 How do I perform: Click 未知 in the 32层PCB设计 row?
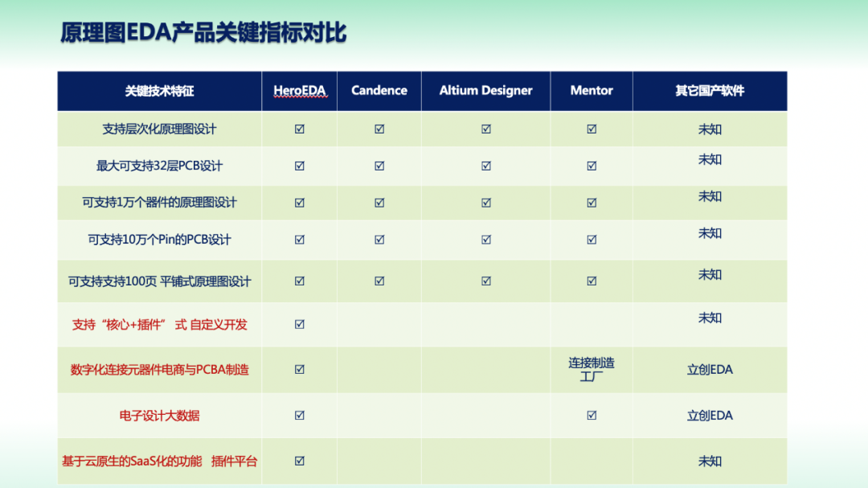(x=710, y=159)
